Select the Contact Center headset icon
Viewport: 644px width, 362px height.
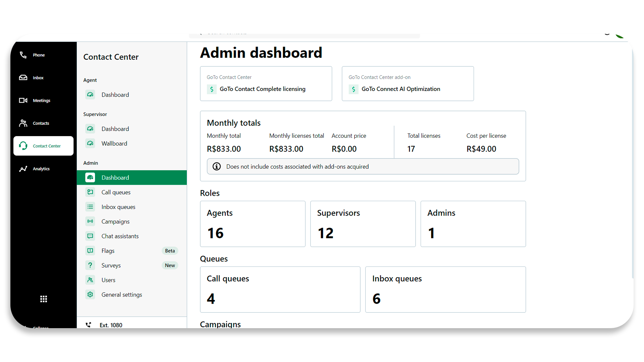[x=23, y=146]
